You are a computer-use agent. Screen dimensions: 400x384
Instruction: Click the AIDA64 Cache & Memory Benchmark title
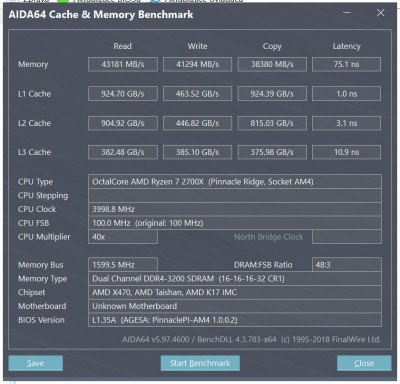pyautogui.click(x=101, y=15)
